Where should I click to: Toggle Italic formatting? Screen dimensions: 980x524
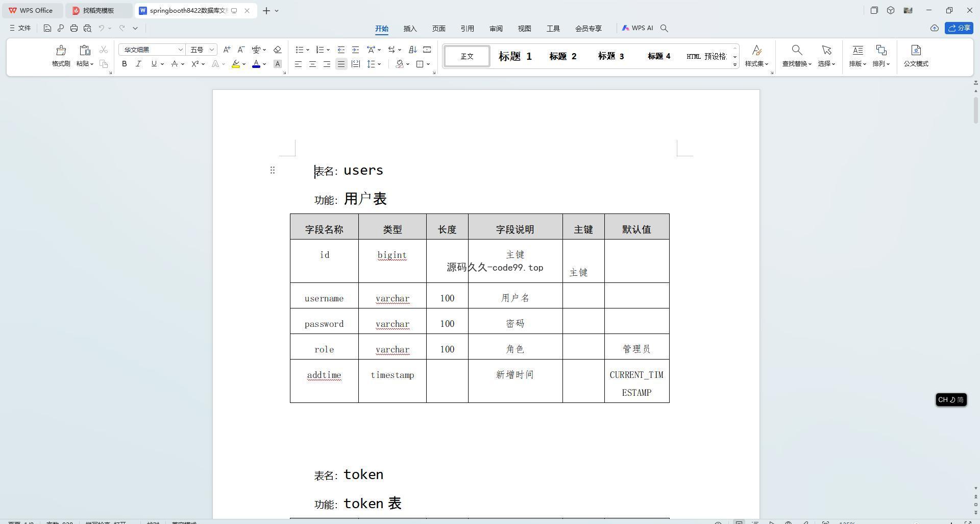pyautogui.click(x=138, y=64)
